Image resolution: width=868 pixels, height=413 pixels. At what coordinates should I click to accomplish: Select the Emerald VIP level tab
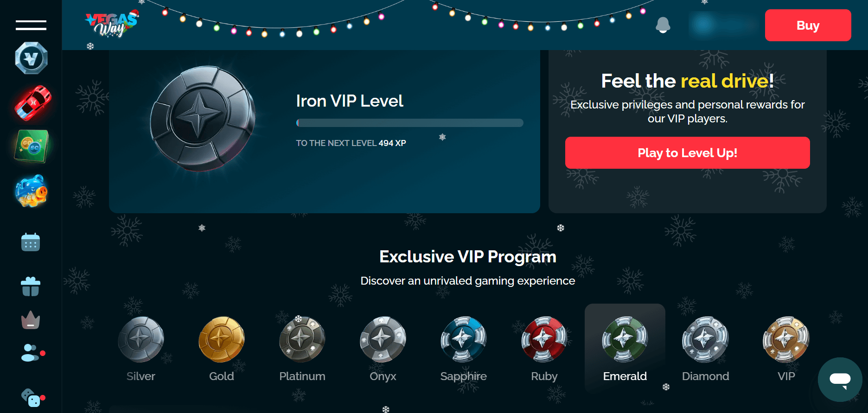tap(625, 348)
